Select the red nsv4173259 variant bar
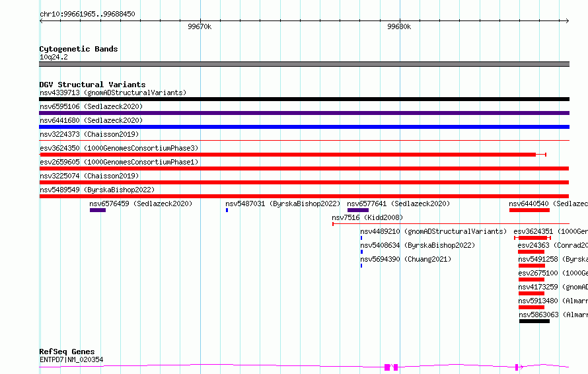588x374 pixels. 531,293
